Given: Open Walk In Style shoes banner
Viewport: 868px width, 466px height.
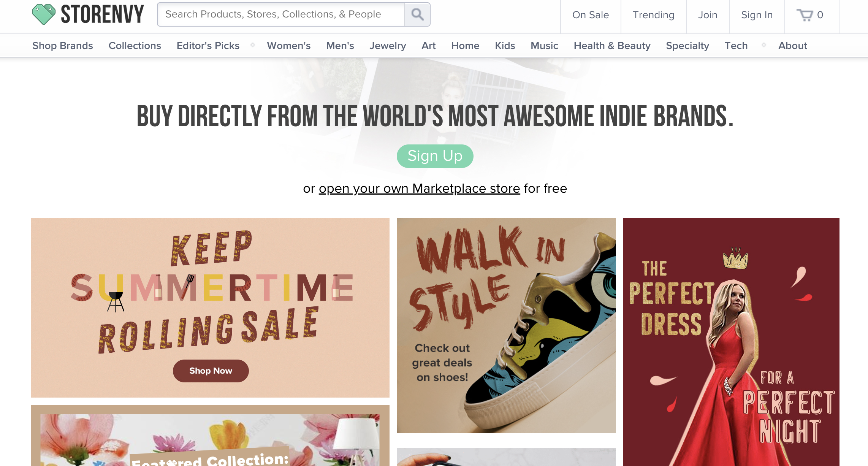Looking at the screenshot, I should click(x=506, y=325).
